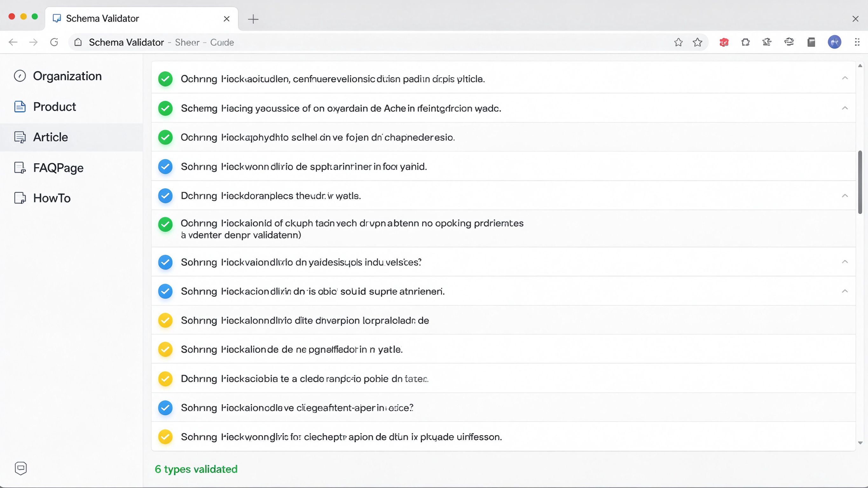Open a new browser tab

point(253,19)
